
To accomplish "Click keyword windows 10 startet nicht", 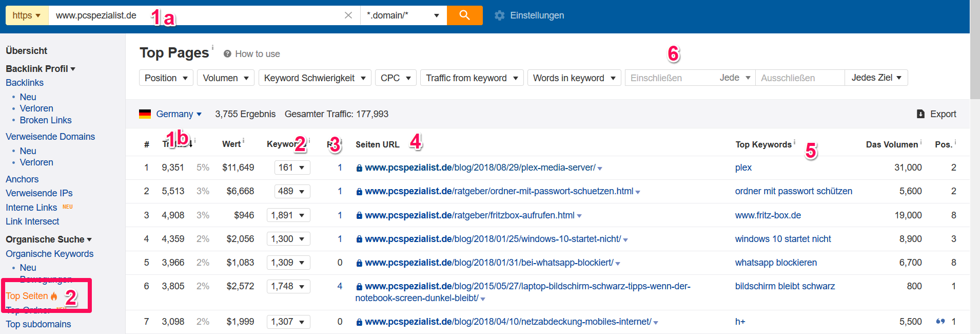I will pyautogui.click(x=783, y=239).
